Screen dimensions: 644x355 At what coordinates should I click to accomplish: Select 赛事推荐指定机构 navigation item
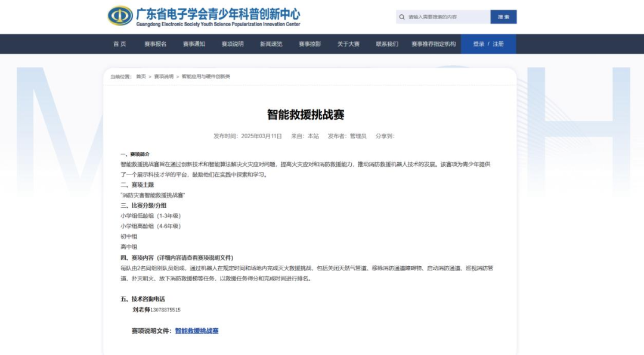pos(434,43)
